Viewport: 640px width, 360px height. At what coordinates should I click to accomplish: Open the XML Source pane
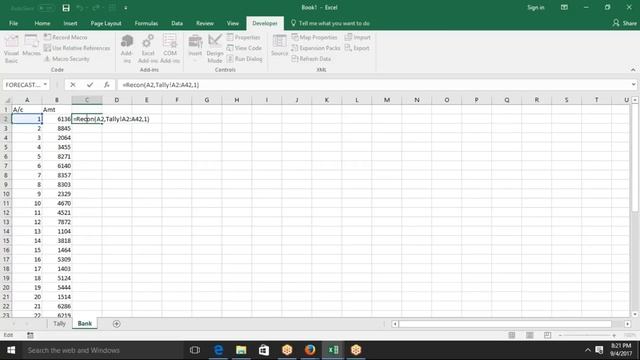coord(280,45)
